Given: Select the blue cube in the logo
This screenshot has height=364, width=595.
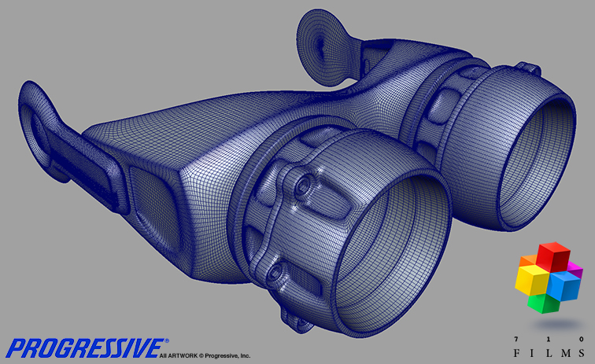Looking at the screenshot, I should 564,284.
